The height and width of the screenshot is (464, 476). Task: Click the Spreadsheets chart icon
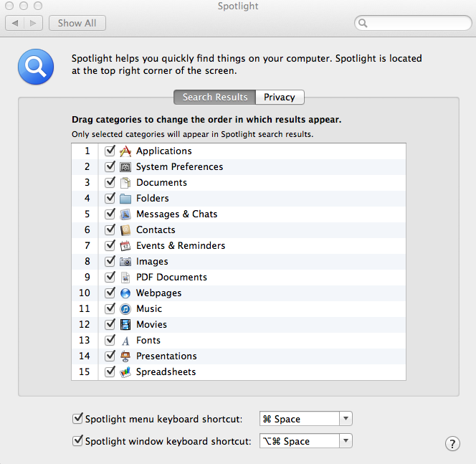[x=125, y=372]
